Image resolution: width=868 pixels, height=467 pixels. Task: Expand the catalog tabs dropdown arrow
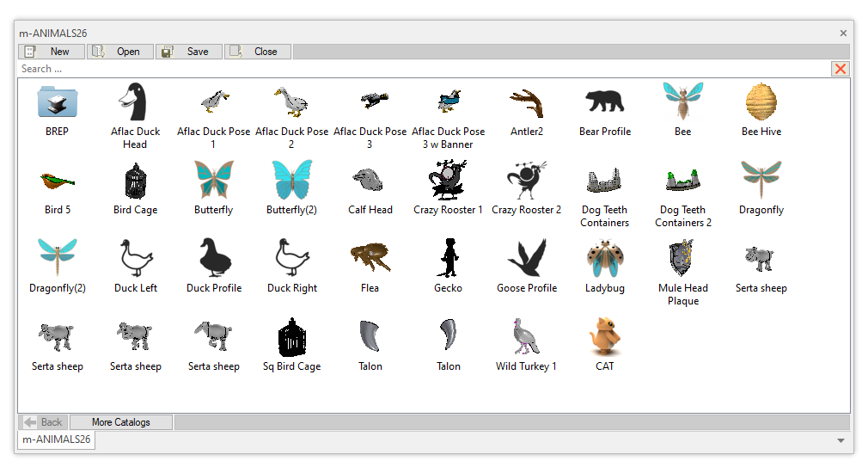tap(840, 440)
